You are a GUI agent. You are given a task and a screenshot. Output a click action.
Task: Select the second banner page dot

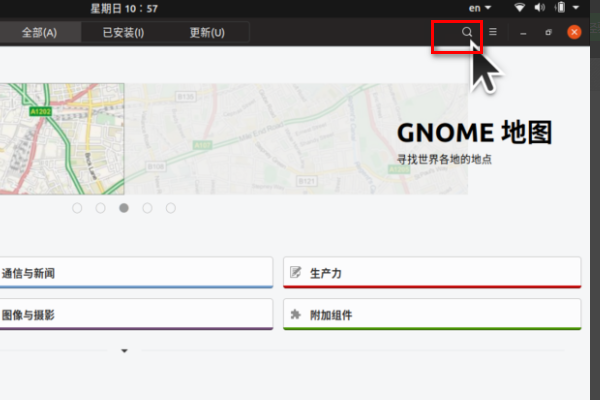coord(100,208)
